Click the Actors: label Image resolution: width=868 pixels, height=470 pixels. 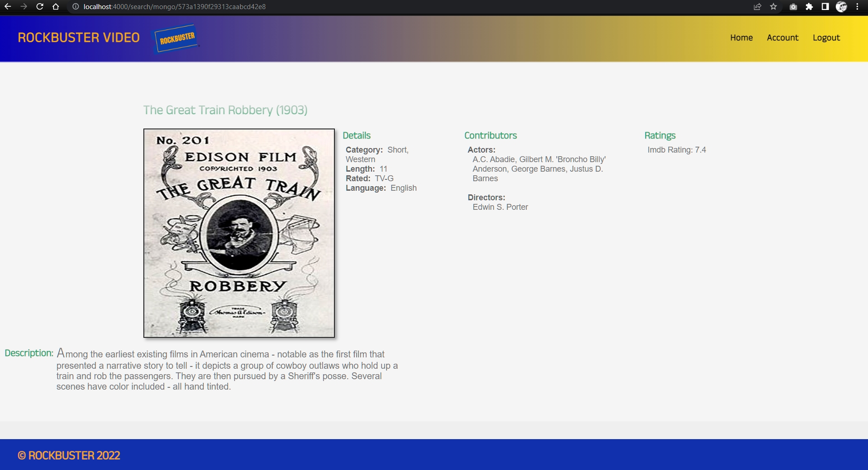pos(481,150)
